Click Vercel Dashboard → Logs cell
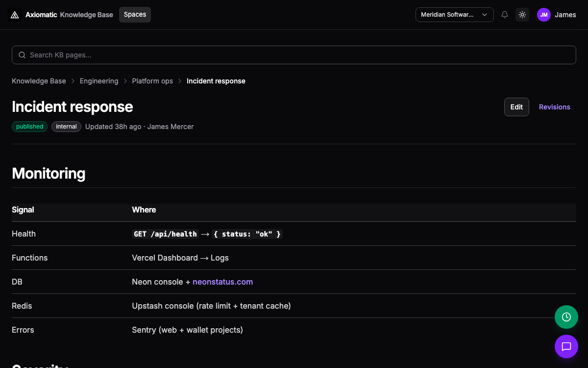This screenshot has width=588, height=368. tap(180, 258)
